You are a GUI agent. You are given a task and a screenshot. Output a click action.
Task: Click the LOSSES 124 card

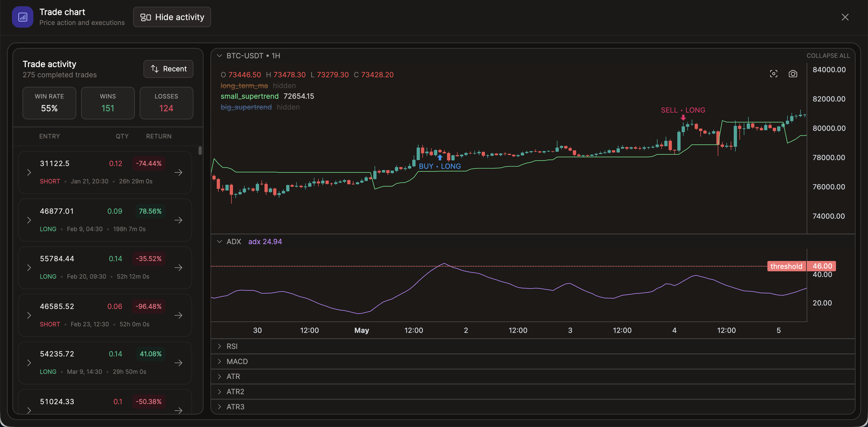(166, 103)
